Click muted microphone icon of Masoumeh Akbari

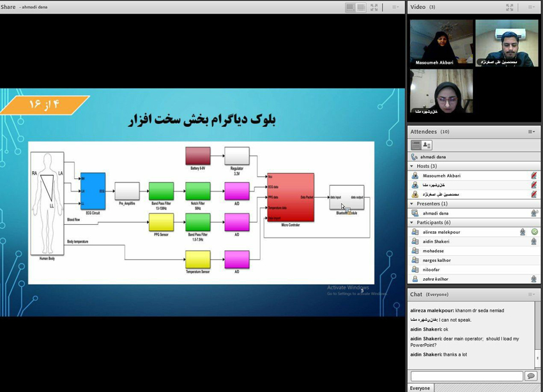coord(534,176)
